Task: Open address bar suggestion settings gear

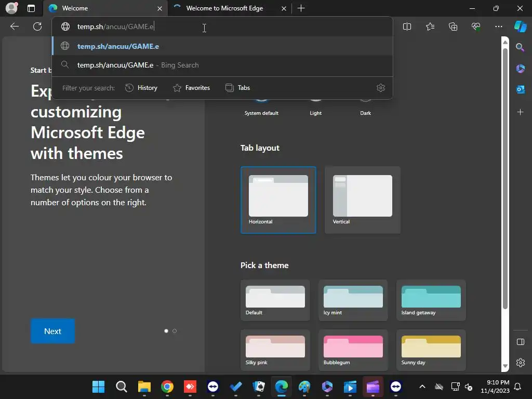Action: [x=381, y=88]
